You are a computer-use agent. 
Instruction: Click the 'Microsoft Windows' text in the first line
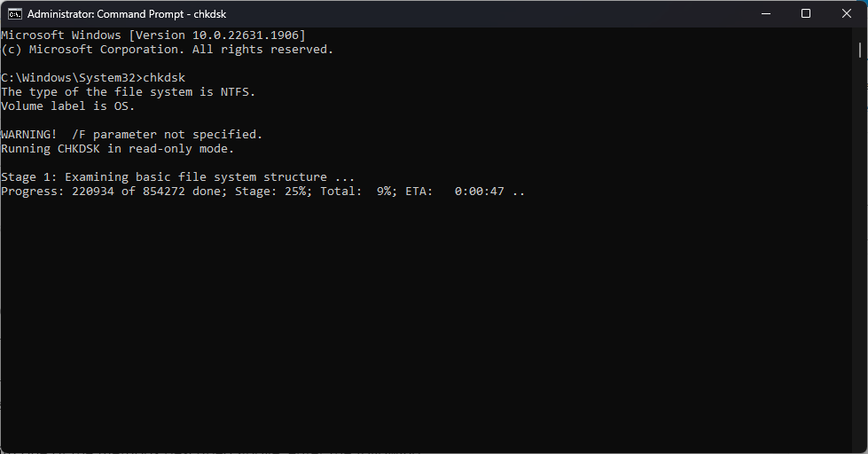(x=60, y=35)
